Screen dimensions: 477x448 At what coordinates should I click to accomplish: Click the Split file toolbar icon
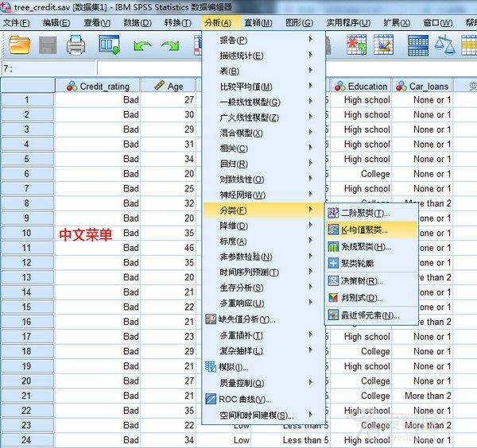pos(383,44)
